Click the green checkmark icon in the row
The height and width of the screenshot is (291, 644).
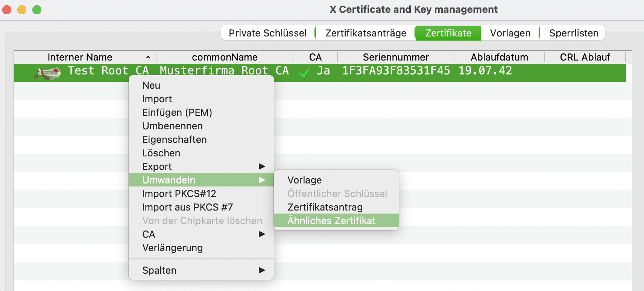304,73
